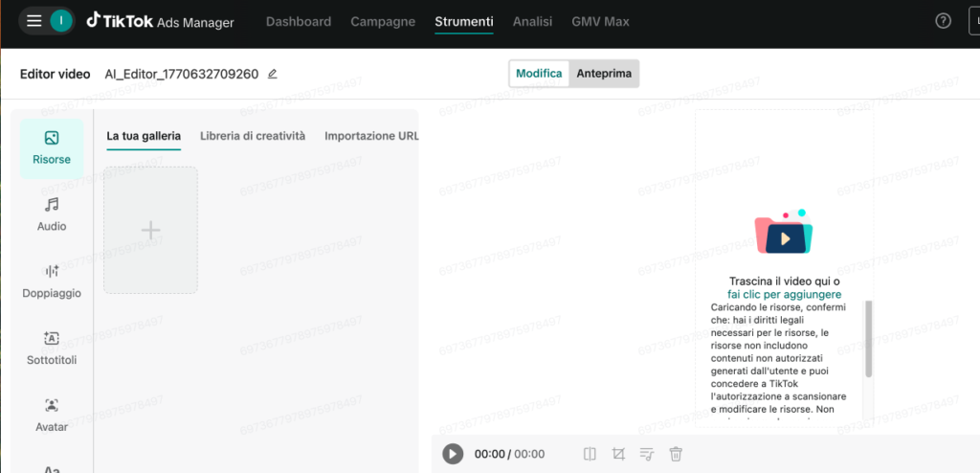Click the crop icon in timeline toolbar
The height and width of the screenshot is (473, 980).
tap(618, 454)
